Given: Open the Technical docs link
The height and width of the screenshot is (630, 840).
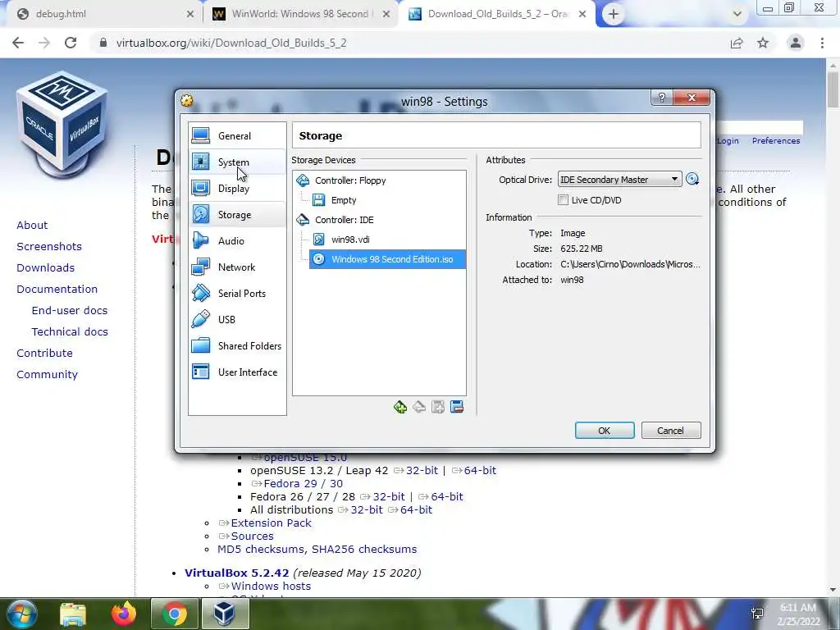Looking at the screenshot, I should tap(70, 332).
